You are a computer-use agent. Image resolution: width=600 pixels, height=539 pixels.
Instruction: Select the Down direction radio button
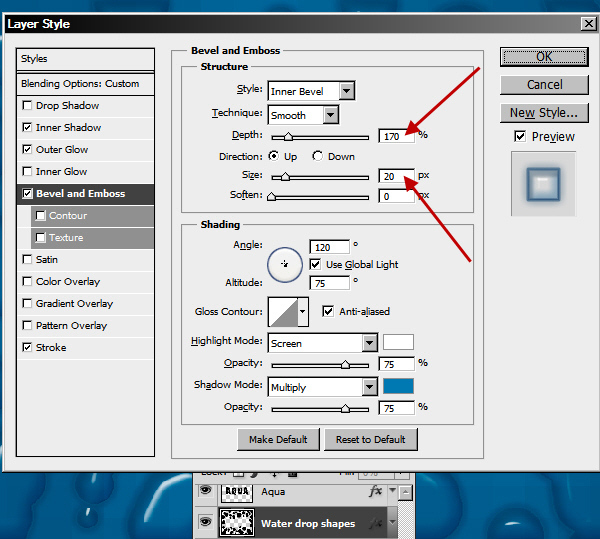318,156
